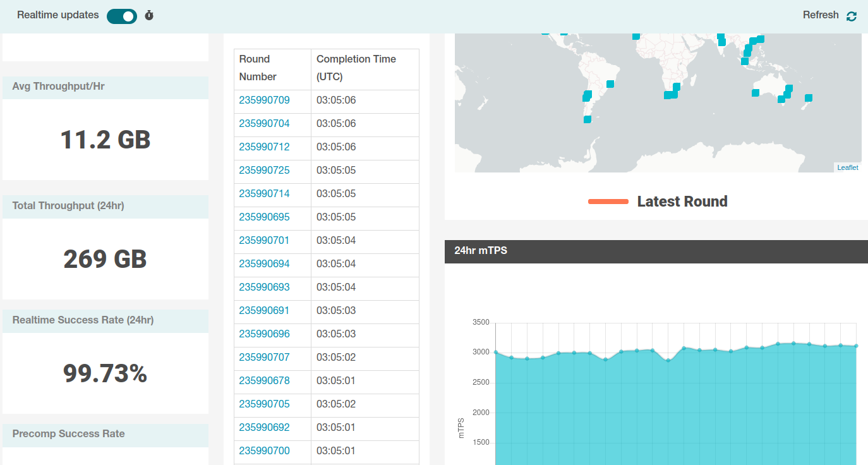868x465 pixels.
Task: Click the stopwatch icon beside Realtime updates
Action: (149, 15)
